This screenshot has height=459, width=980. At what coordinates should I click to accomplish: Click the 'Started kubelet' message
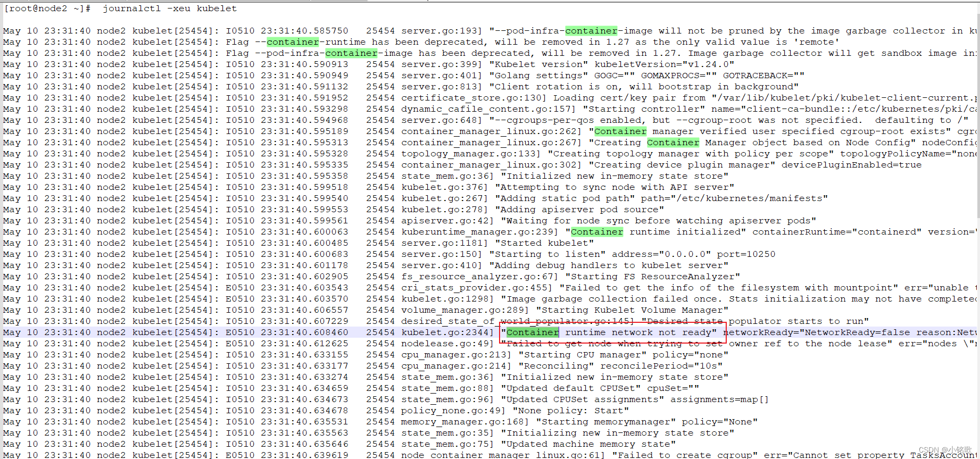[544, 243]
